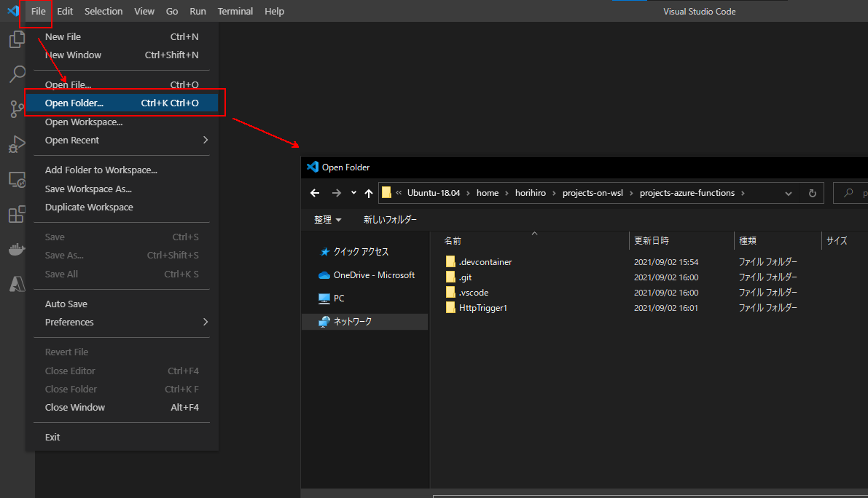
Task: Open the Explorer view in activity bar
Action: 17,39
